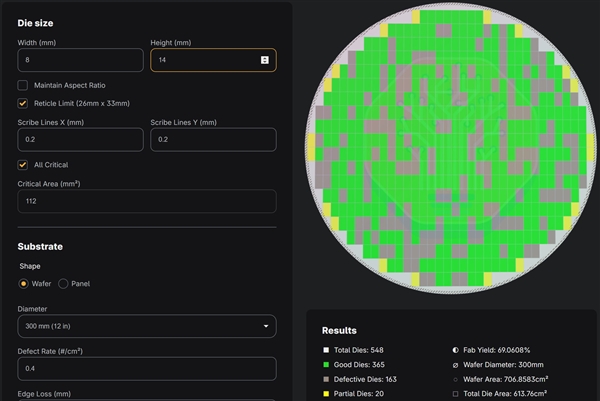The height and width of the screenshot is (401, 600).
Task: Toggle the All Critical checkbox
Action: (23, 165)
